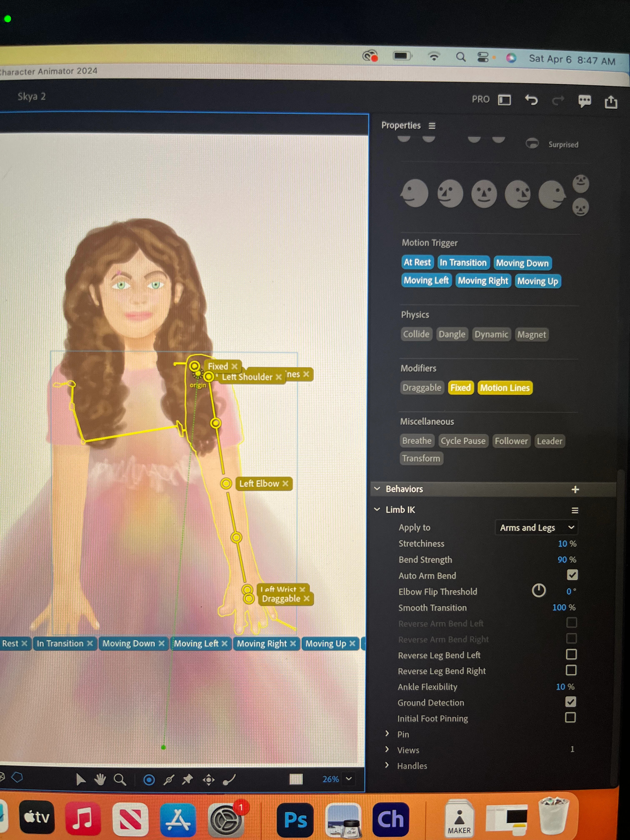Viewport: 630px width, 840px height.
Task: Add the Breathe tag
Action: click(x=417, y=441)
